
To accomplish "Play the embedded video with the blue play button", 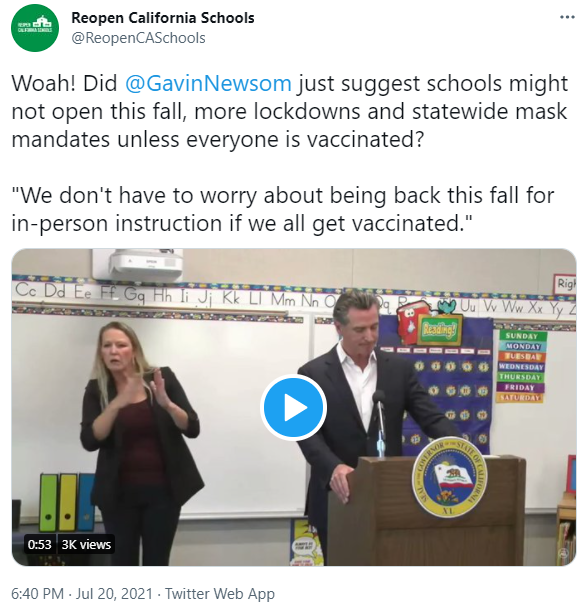I will point(294,408).
